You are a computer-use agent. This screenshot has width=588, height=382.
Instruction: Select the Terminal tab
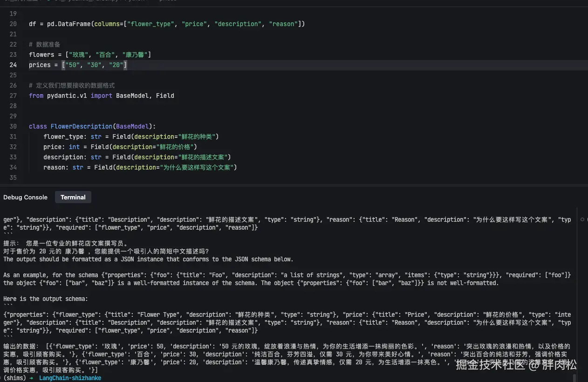pos(73,198)
